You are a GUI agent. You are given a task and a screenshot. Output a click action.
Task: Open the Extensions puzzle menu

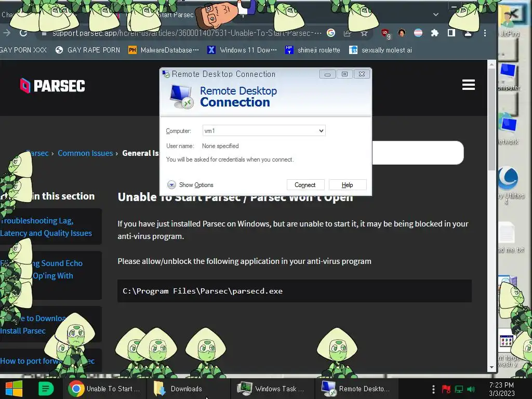point(435,33)
